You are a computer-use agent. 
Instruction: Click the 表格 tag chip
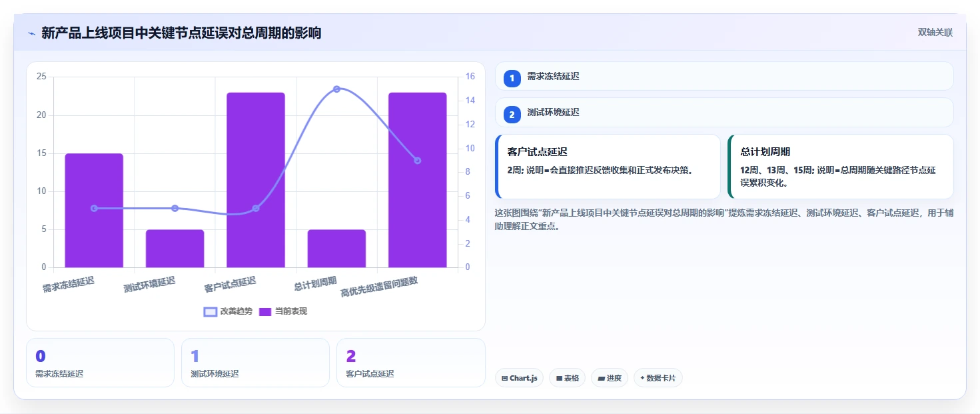coord(567,378)
